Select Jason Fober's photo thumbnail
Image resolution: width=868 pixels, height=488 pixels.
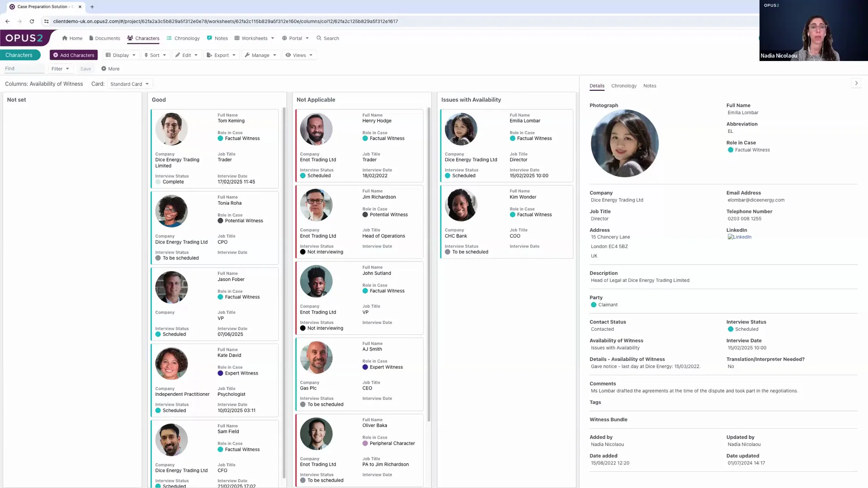(x=171, y=287)
